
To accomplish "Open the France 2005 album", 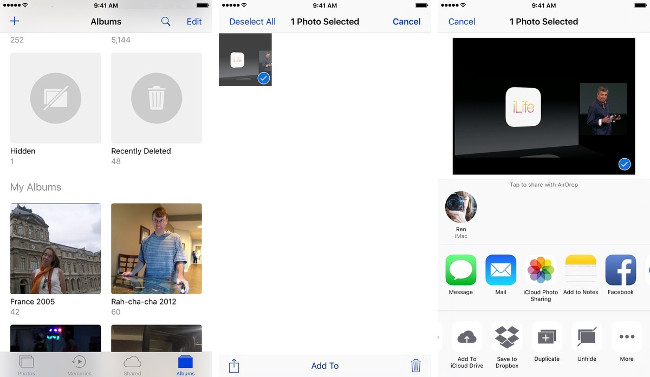I will 56,248.
